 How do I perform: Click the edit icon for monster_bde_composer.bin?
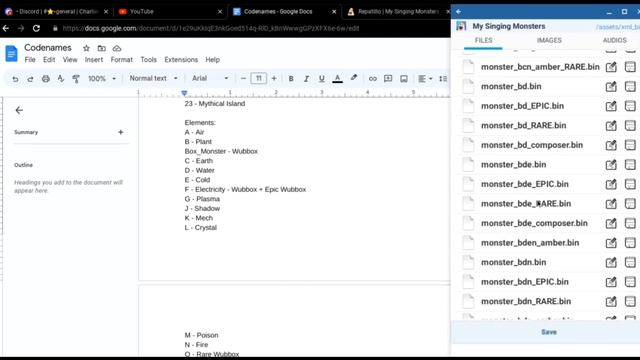pos(611,223)
